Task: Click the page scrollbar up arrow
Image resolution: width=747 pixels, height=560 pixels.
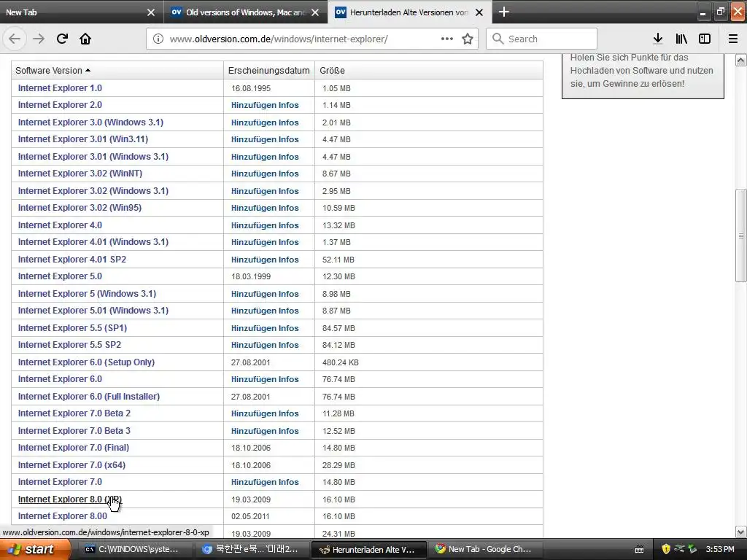Action: [x=741, y=60]
